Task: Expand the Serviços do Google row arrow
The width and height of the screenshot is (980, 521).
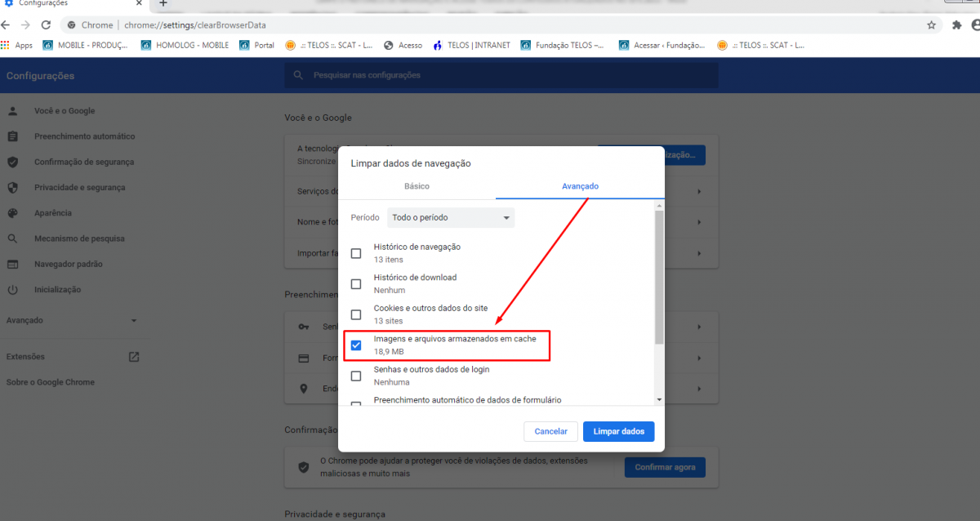Action: (x=700, y=191)
